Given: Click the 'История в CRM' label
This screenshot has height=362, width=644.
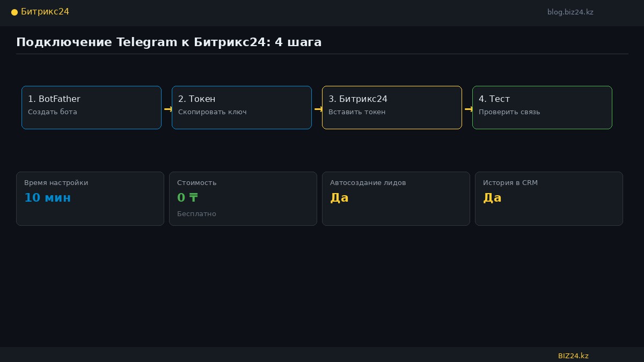Looking at the screenshot, I should tap(510, 183).
